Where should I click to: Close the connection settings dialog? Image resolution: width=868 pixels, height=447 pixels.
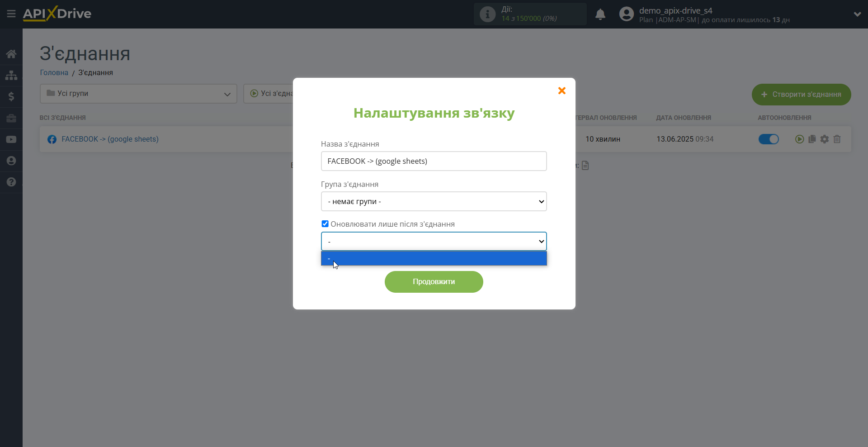pos(562,90)
